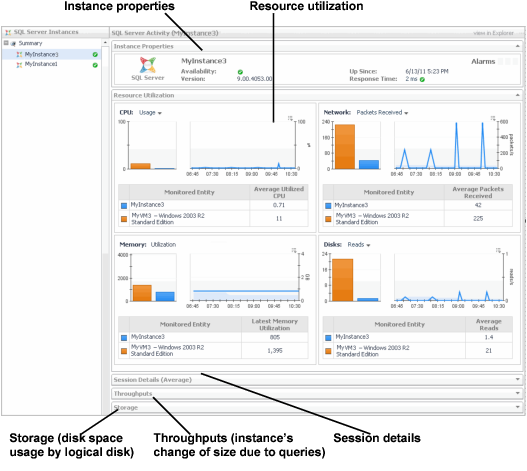The height and width of the screenshot is (471, 527).
Task: Click the version number 9.00.4053.00
Action: click(254, 79)
